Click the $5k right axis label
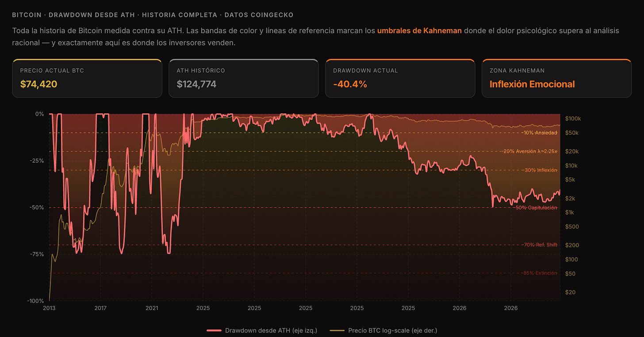The image size is (644, 337). coord(571,180)
